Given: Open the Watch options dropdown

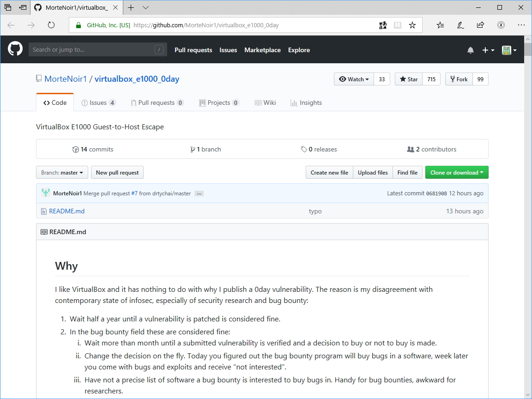Looking at the screenshot, I should 354,79.
